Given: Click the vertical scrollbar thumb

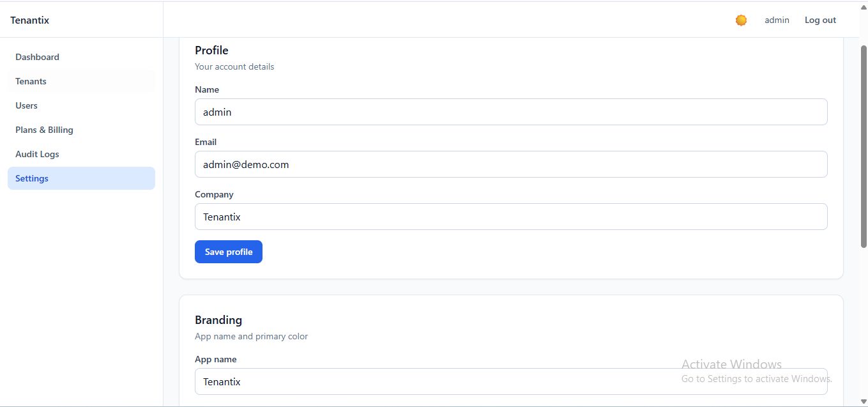Looking at the screenshot, I should (x=864, y=146).
